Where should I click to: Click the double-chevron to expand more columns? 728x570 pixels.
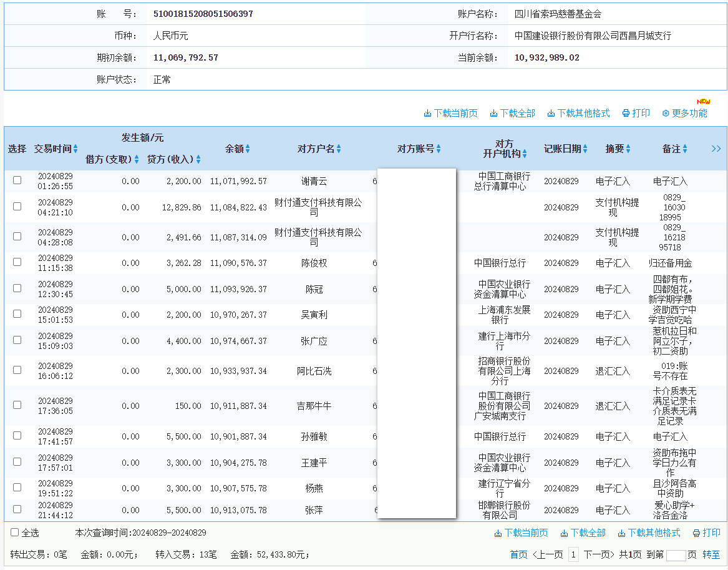[716, 149]
